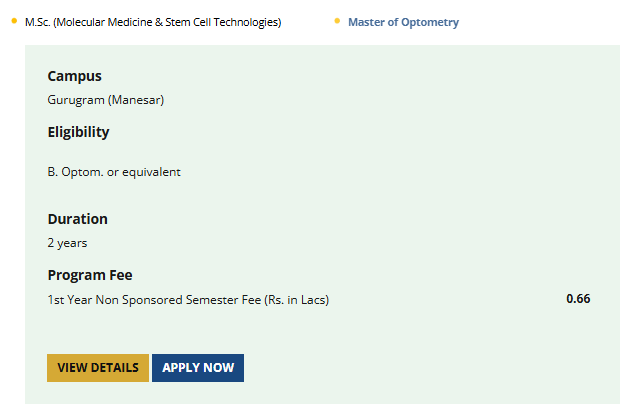Click yellow bullet beside M.Sc. Molecular Medicine

(14, 21)
